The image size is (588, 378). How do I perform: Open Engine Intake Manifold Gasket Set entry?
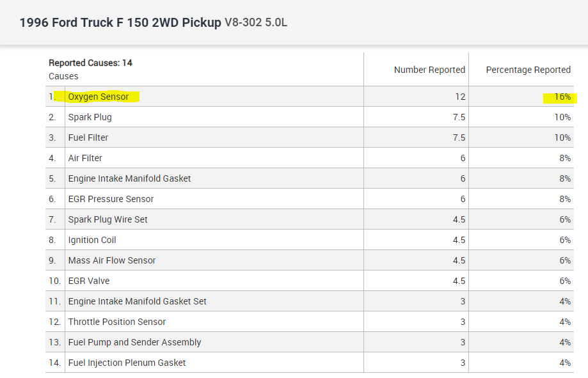[x=137, y=301]
